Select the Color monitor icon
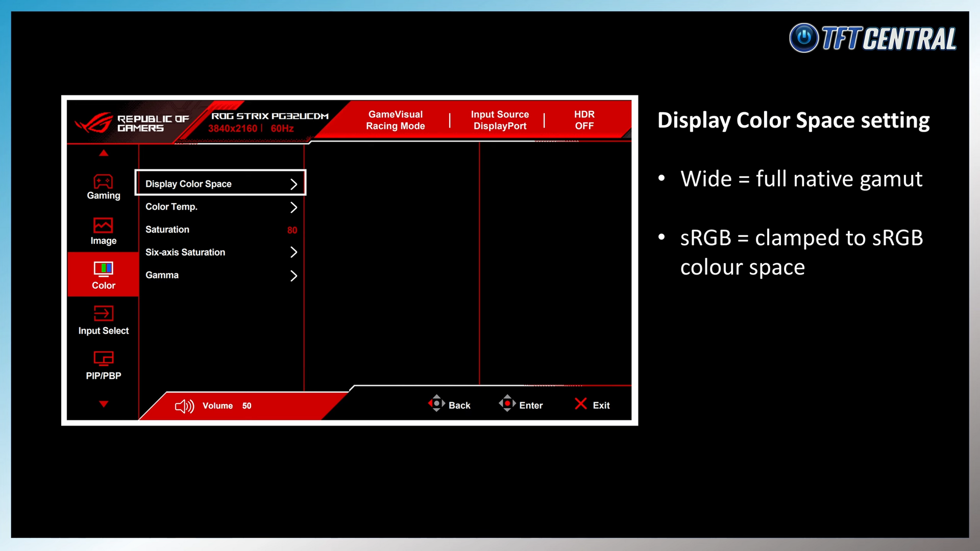 pyautogui.click(x=103, y=269)
